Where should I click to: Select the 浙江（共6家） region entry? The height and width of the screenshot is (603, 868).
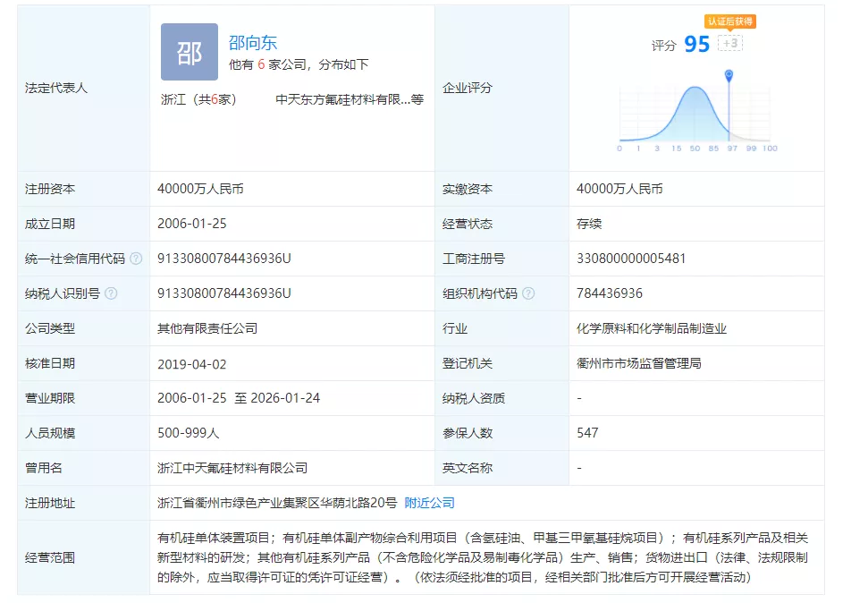tap(197, 99)
